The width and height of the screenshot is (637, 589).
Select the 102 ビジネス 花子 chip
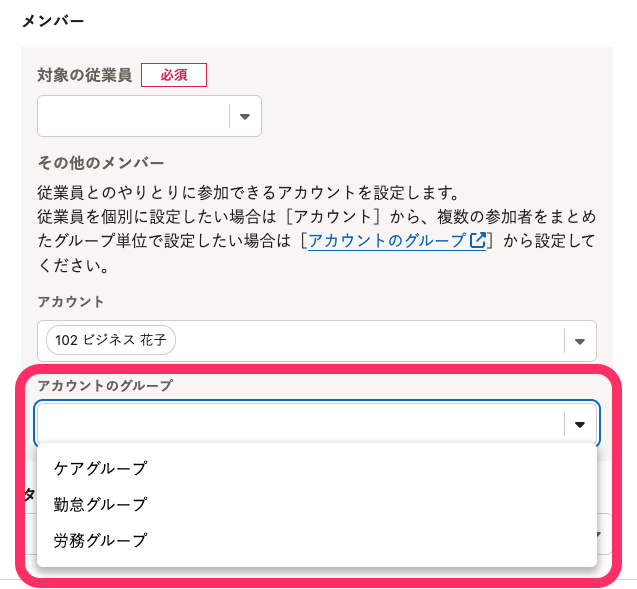pyautogui.click(x=111, y=340)
